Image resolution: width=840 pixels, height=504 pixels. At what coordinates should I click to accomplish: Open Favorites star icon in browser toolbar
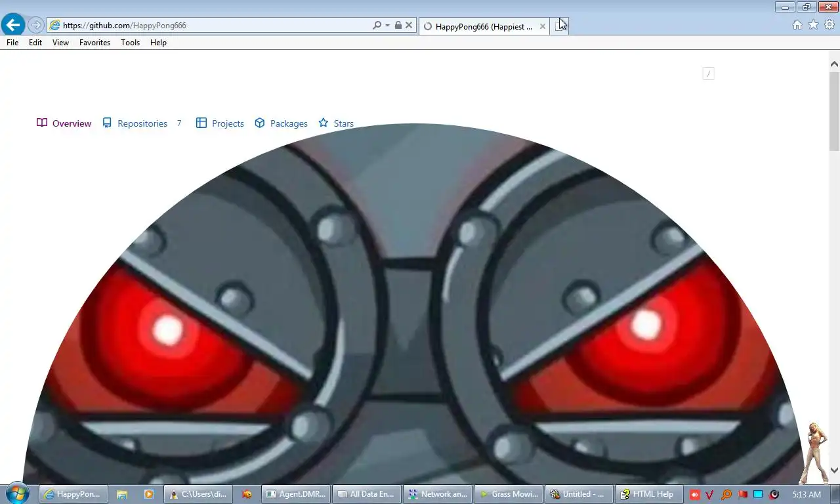coord(813,25)
